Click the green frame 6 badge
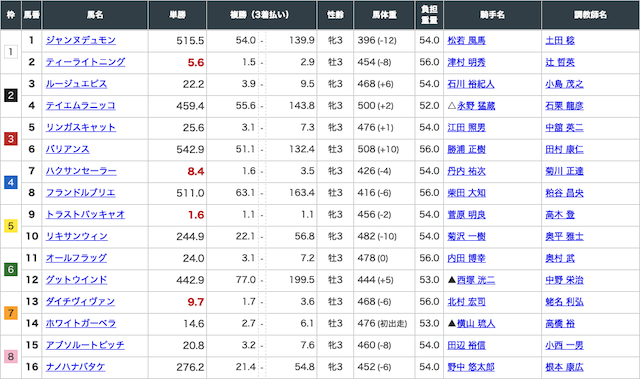Image resolution: width=640 pixels, height=379 pixels. 11,269
